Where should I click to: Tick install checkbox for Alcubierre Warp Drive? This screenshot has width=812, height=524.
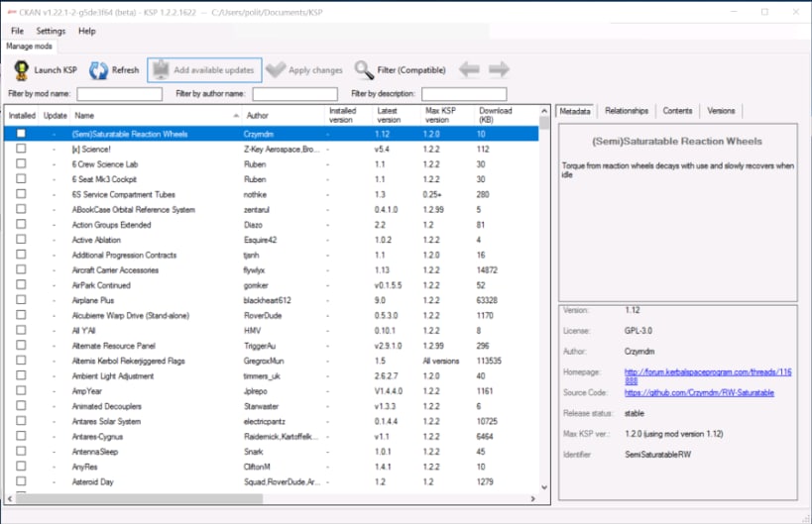coord(21,315)
